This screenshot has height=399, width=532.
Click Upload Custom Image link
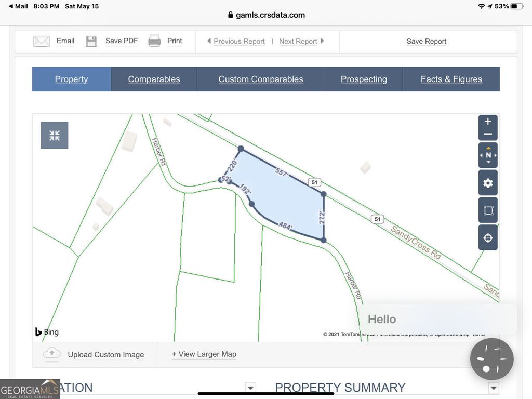pyautogui.click(x=106, y=354)
